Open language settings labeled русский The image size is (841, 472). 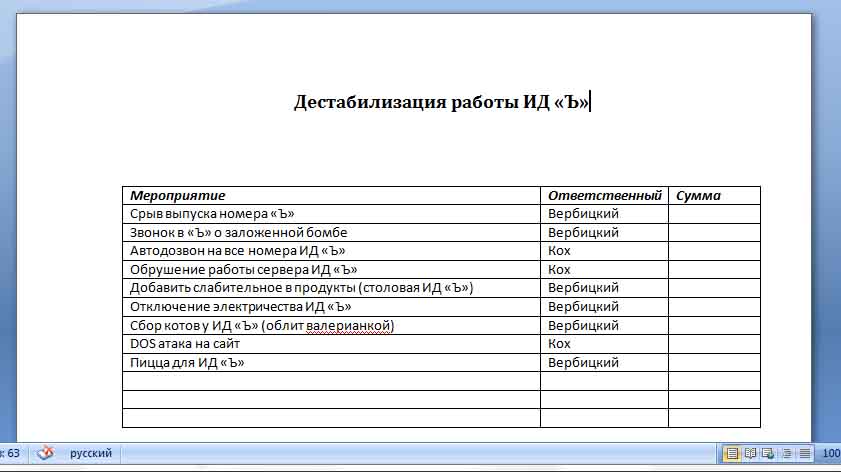91,453
